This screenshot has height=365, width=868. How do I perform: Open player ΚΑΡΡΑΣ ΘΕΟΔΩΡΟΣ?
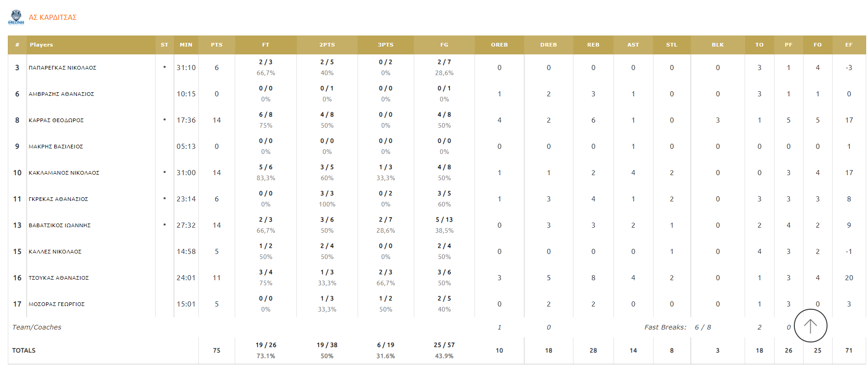point(56,120)
